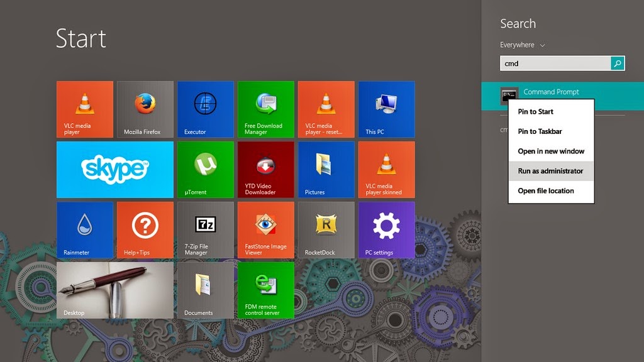Open the PC settings tile
This screenshot has width=644, height=362.
tap(387, 230)
